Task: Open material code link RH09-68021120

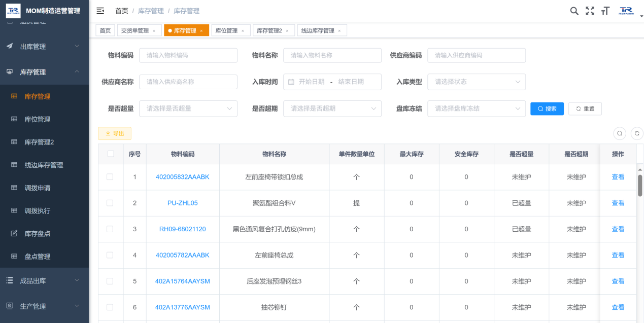Action: tap(183, 229)
